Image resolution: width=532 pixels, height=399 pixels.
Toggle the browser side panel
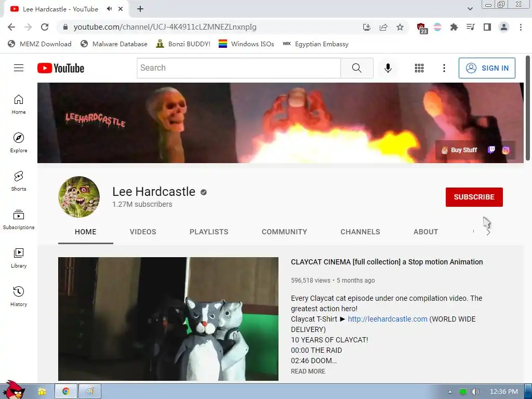click(x=487, y=27)
